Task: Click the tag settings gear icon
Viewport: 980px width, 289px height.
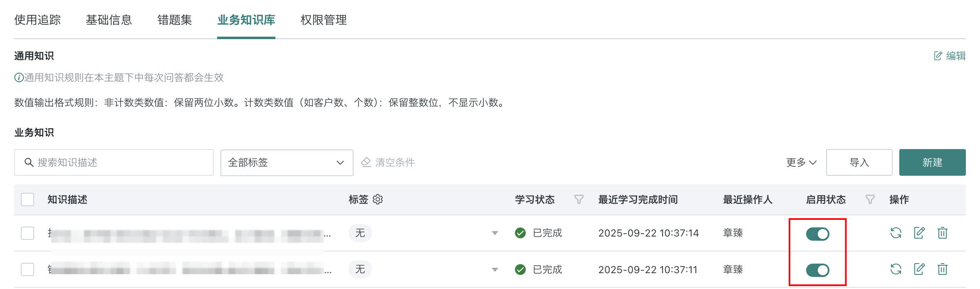Action: [x=378, y=199]
